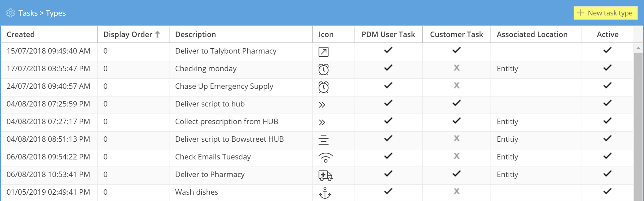Open the Tasks > Types breadcrumb
Screen dimensions: 644x201
coord(42,13)
